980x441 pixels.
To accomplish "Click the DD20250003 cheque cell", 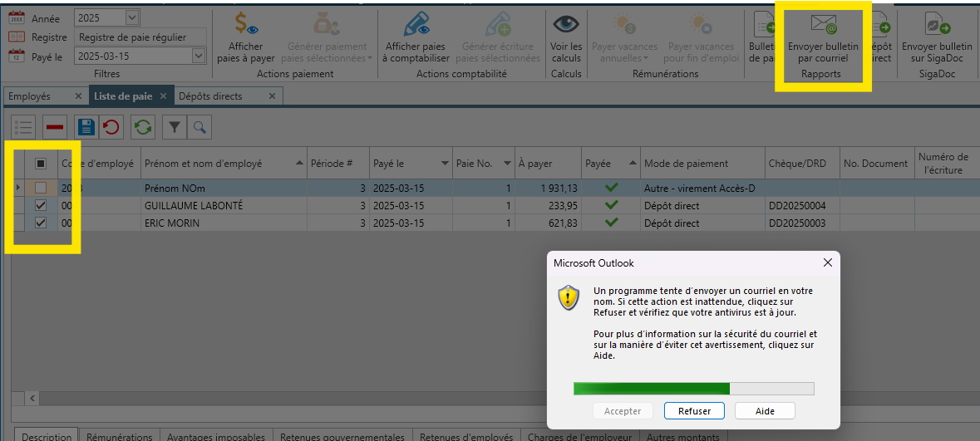I will (802, 223).
